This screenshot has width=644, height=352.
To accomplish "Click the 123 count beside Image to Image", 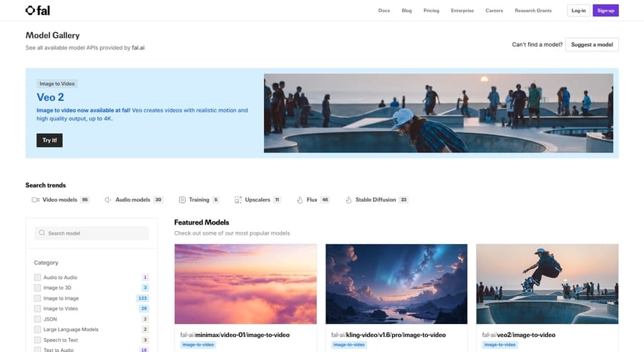I will coord(142,298).
